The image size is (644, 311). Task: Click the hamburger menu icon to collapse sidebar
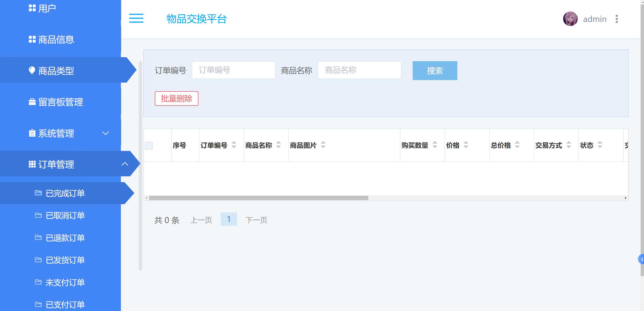(x=136, y=19)
